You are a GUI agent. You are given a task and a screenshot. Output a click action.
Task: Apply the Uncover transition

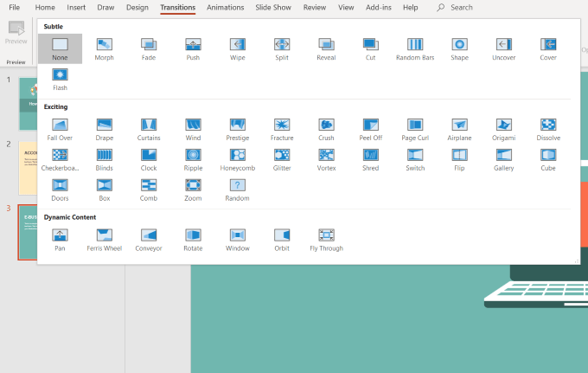click(503, 48)
